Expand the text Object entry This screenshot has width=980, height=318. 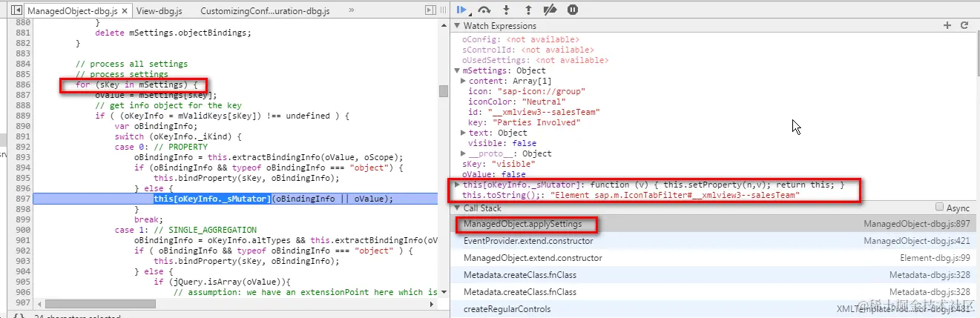click(x=464, y=133)
